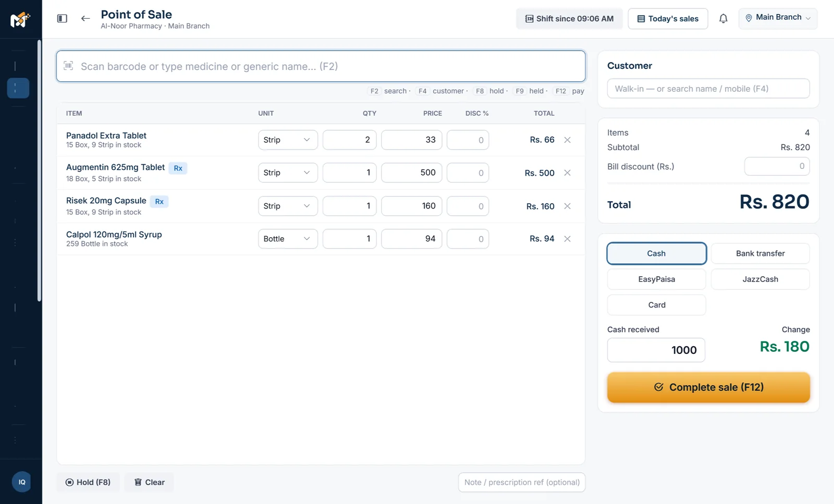Click the Rs. 180 change amount

click(784, 347)
